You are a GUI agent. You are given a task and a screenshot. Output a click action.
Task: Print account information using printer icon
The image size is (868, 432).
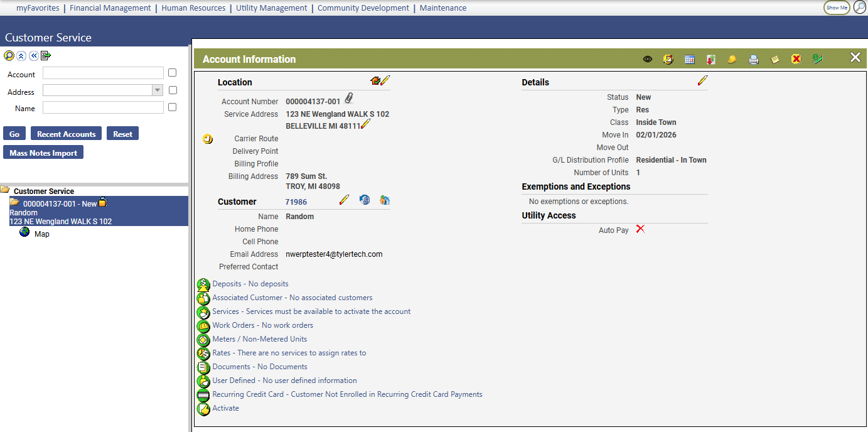[754, 60]
